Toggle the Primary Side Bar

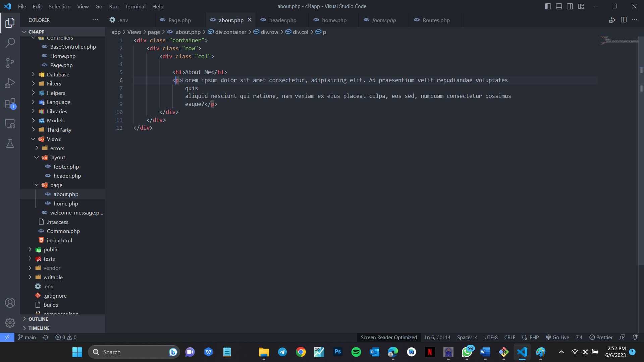pyautogui.click(x=548, y=6)
